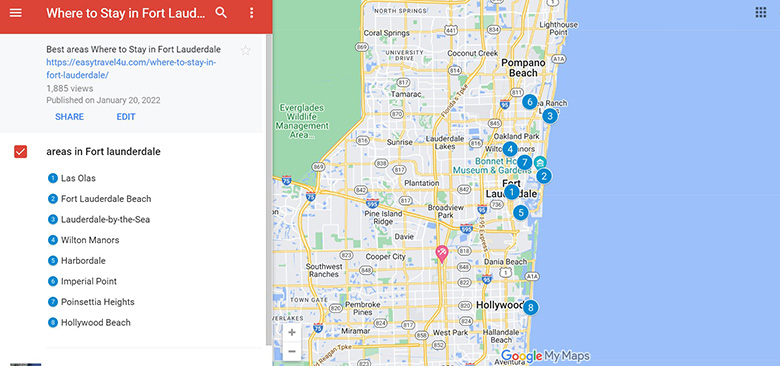Open the three-dot more options menu
Image resolution: width=780 pixels, height=366 pixels.
(252, 13)
